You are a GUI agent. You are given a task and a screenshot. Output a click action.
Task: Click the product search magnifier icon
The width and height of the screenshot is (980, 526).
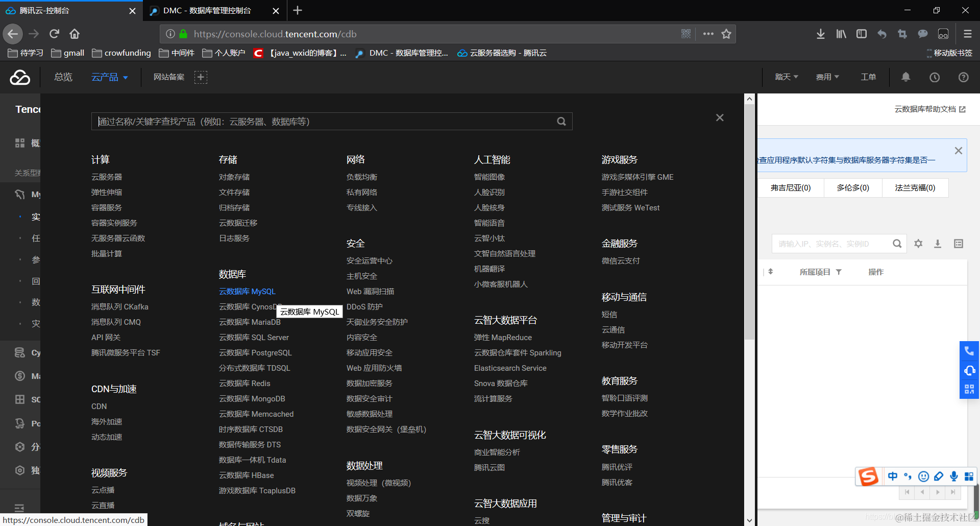(561, 122)
